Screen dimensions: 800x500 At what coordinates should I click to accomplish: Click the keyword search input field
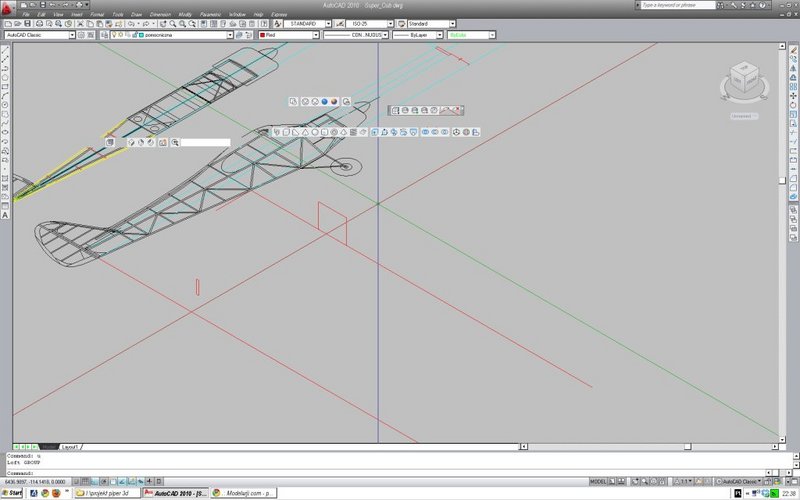(x=678, y=5)
